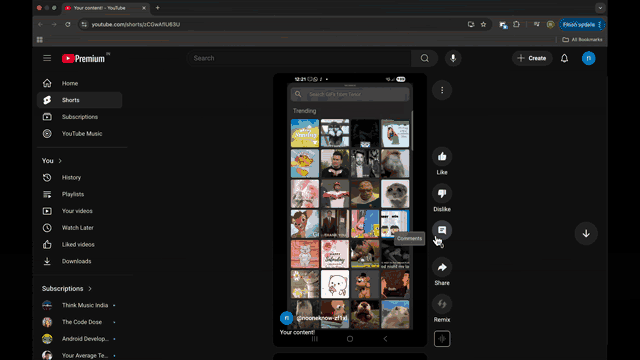Expand the Subscriptions section header
Viewport: 640px width, 360px height.
[x=67, y=289]
